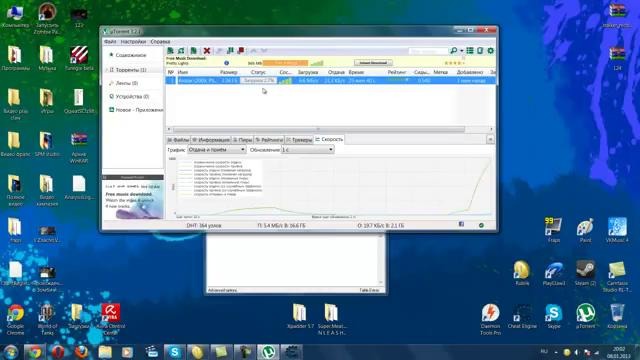
Task: Click Advanced options in back window
Action: pos(222,290)
